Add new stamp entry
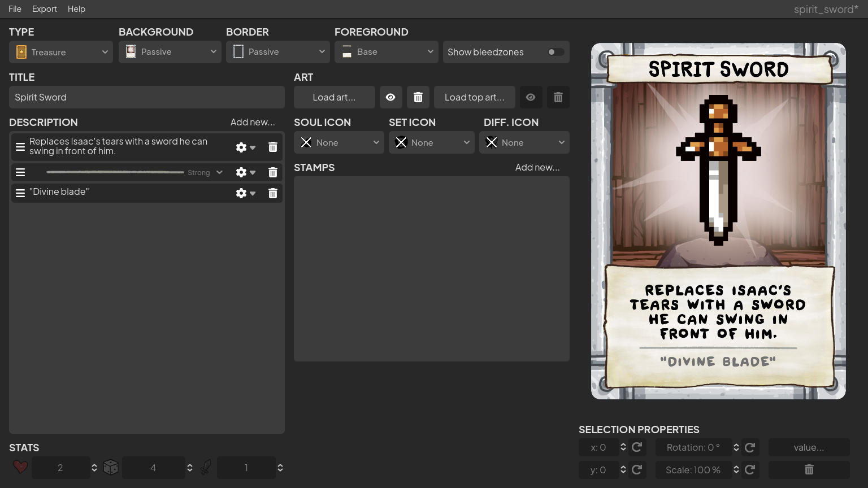Viewport: 868px width, 488px height. coord(537,168)
